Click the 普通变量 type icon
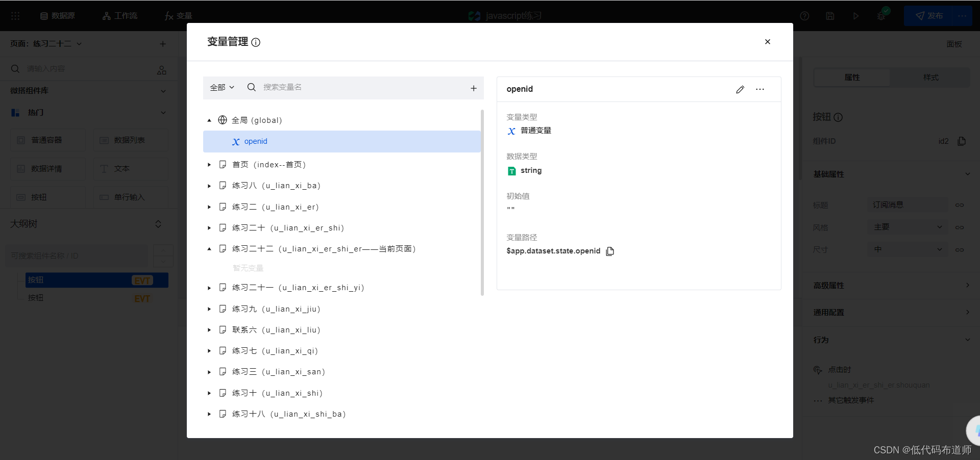The image size is (980, 460). coord(511,131)
